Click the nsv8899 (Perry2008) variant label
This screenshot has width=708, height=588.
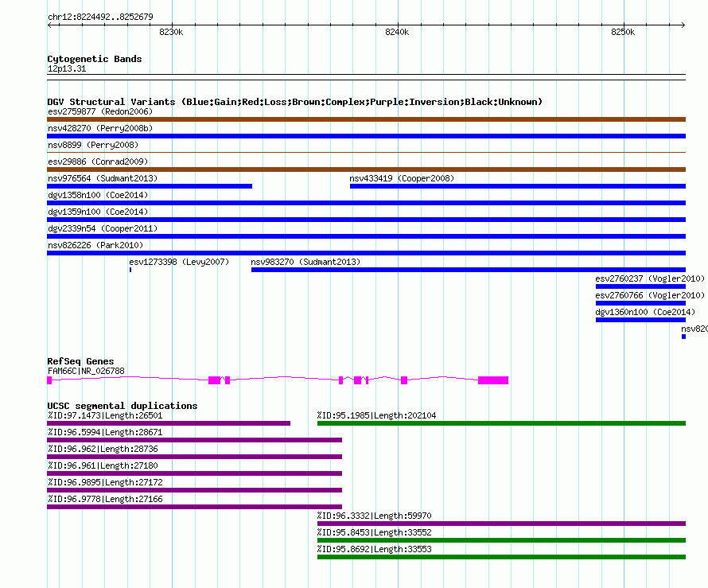pos(93,145)
